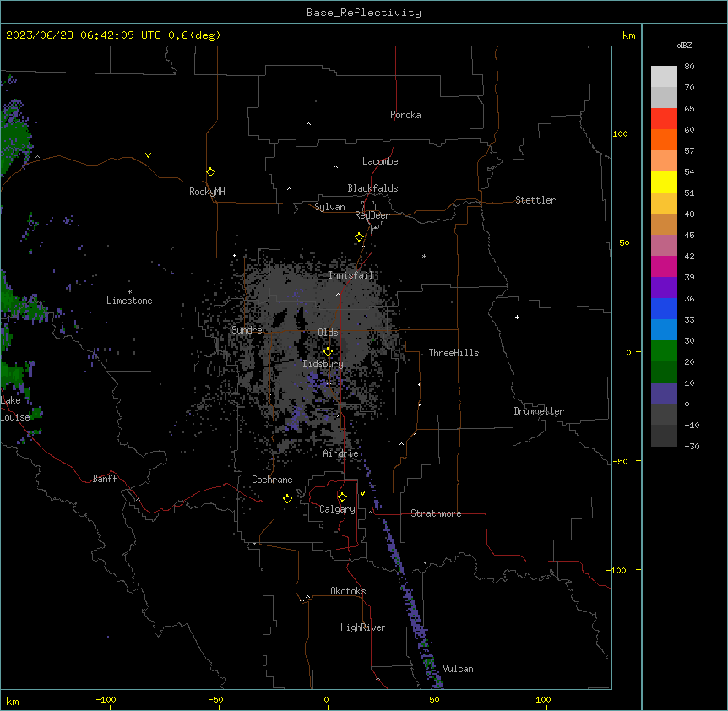Image resolution: width=728 pixels, height=711 pixels.
Task: Click the Sundre town label
Action: 247,330
